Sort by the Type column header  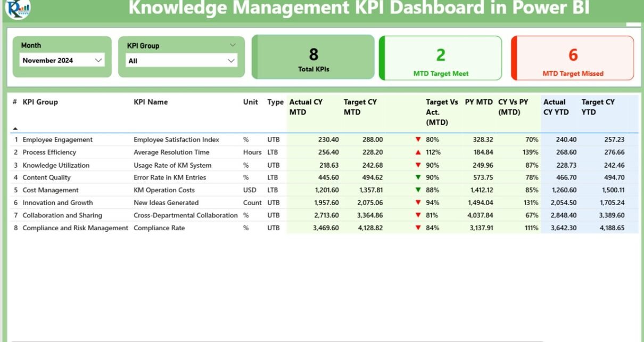(276, 102)
